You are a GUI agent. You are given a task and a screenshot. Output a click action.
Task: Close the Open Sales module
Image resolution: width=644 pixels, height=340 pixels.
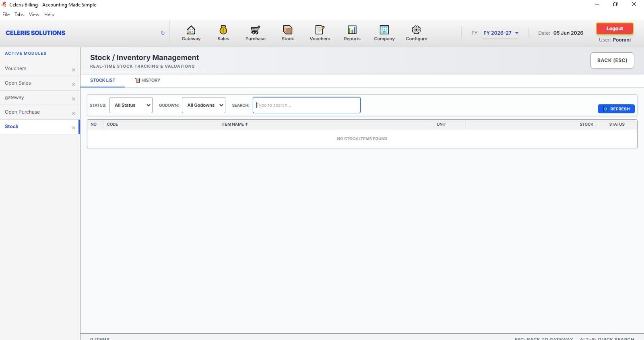tap(74, 85)
